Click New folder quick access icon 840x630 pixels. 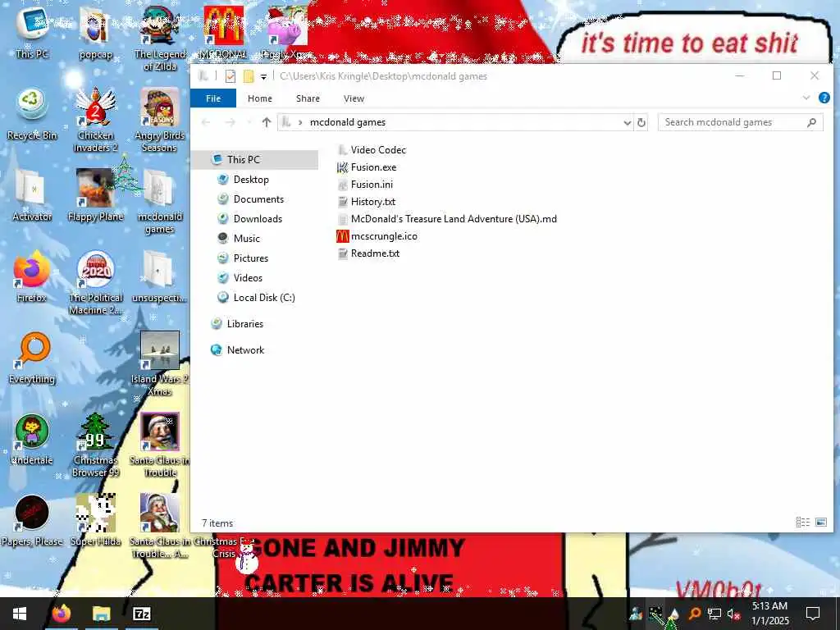pos(249,76)
